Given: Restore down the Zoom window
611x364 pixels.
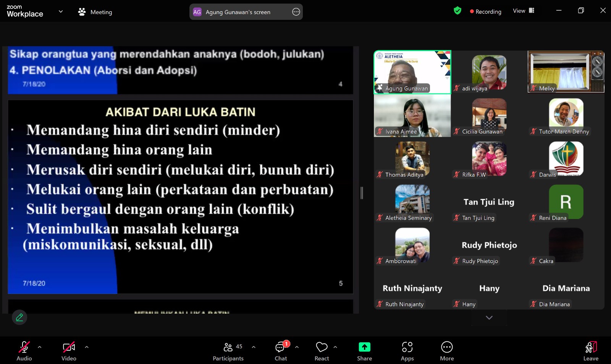Looking at the screenshot, I should coord(581,10).
